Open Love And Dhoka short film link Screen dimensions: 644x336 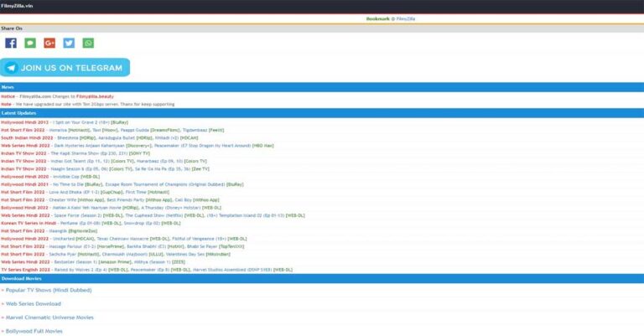[74, 192]
